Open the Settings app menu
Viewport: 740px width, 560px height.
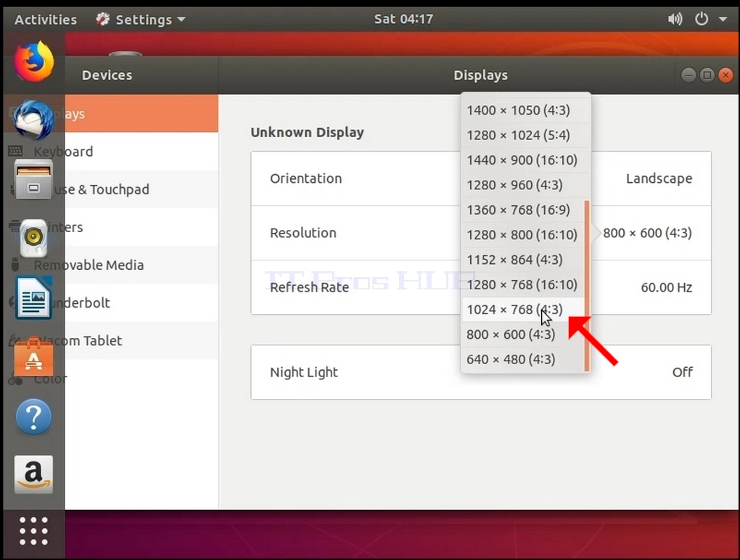point(140,20)
